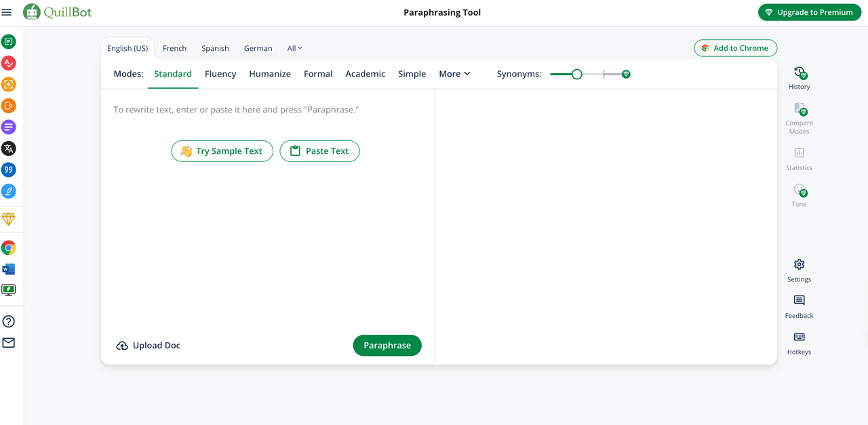Select the English (US) language tab

pyautogui.click(x=127, y=48)
